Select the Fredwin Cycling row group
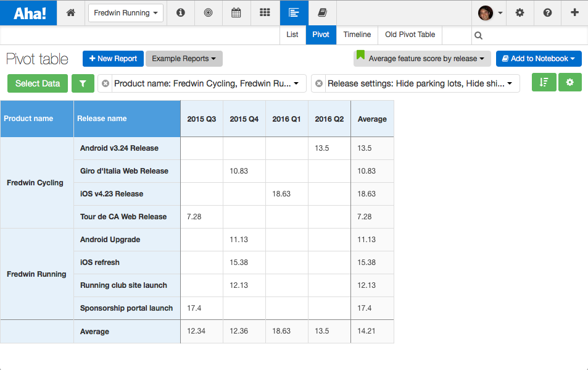 [37, 183]
